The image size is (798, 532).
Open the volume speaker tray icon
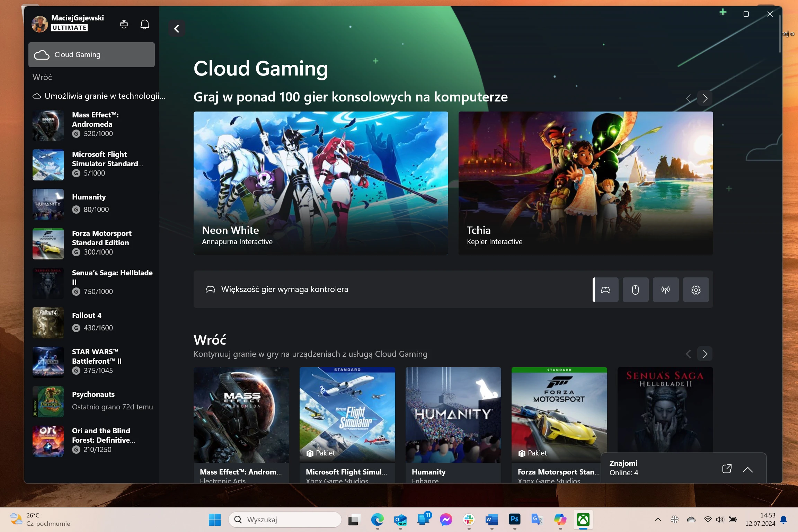720,520
